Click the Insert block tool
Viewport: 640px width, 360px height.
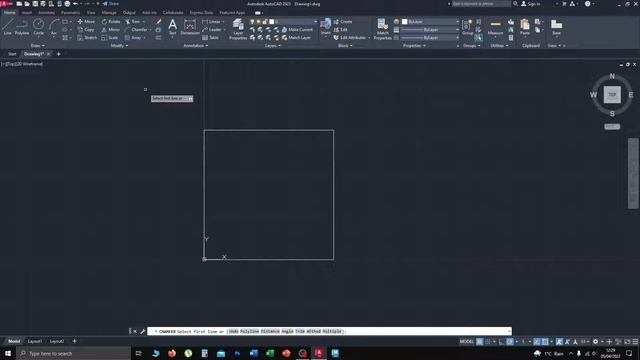pyautogui.click(x=326, y=27)
